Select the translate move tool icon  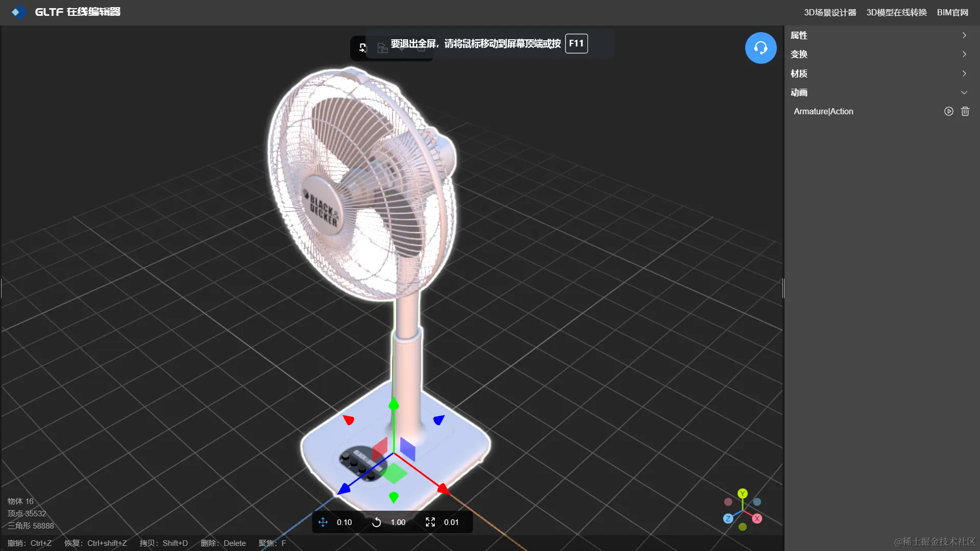coord(323,522)
